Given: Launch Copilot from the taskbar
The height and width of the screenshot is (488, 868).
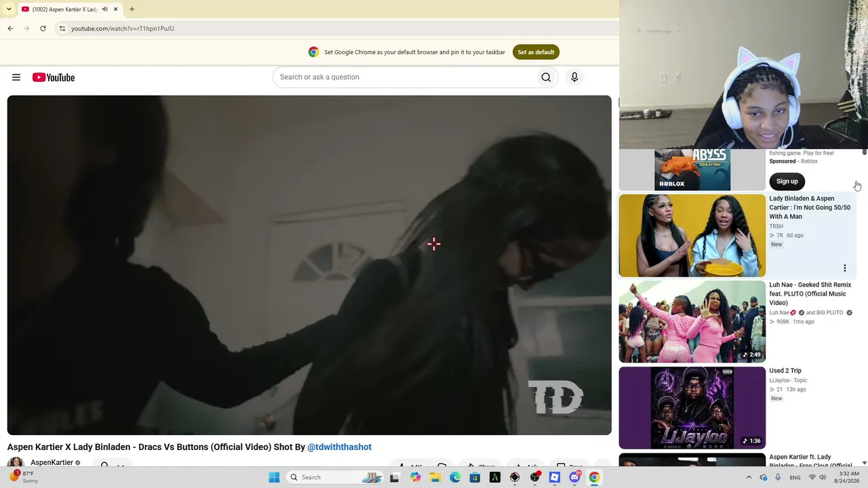Looking at the screenshot, I should point(415,477).
